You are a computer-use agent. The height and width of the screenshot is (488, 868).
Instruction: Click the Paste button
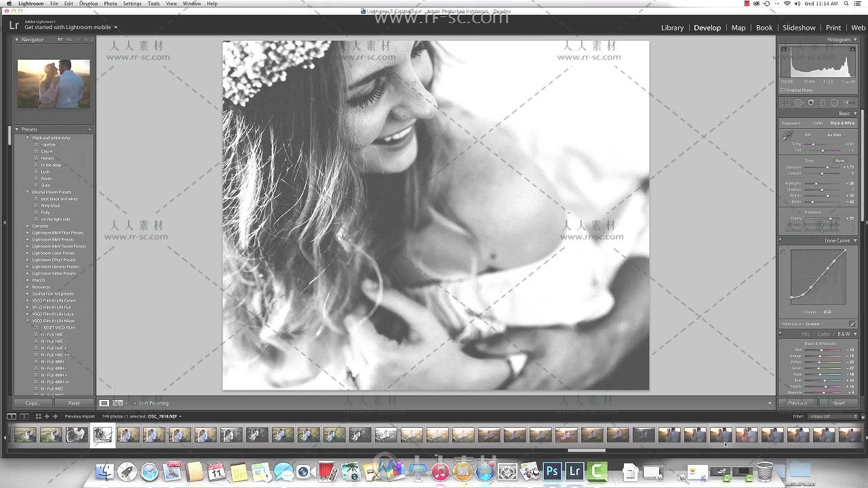74,403
